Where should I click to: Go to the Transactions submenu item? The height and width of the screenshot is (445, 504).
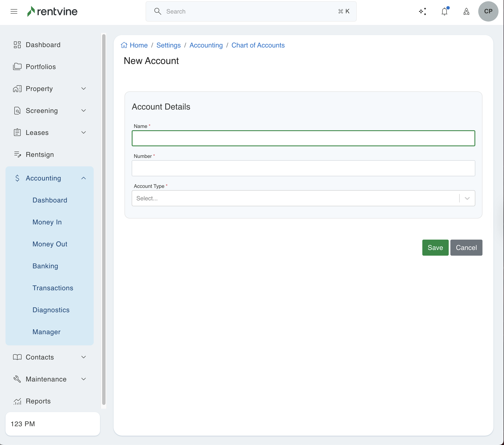(53, 288)
